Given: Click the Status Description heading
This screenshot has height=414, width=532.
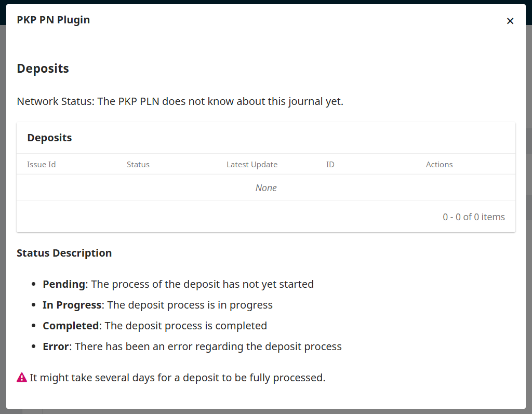Looking at the screenshot, I should tap(64, 253).
